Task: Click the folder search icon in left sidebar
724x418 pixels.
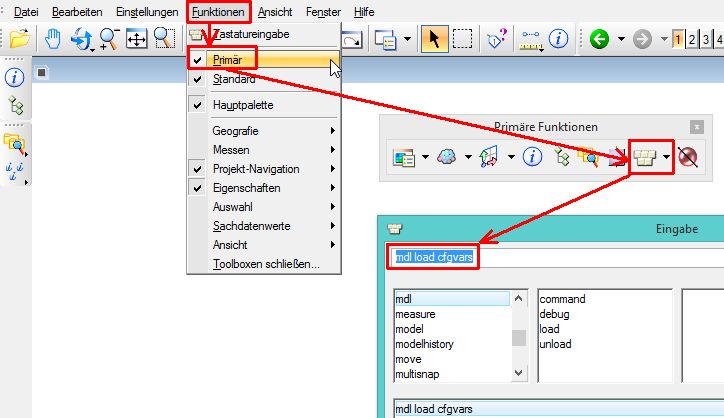Action: 14,144
